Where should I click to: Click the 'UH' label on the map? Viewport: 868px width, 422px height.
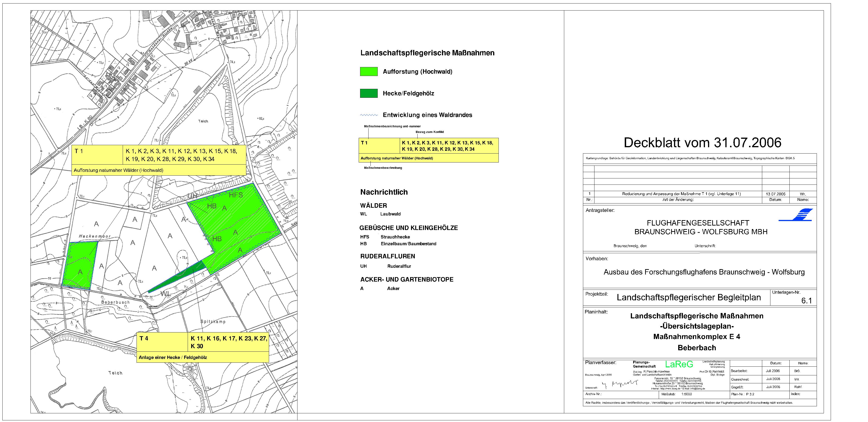coord(192,196)
